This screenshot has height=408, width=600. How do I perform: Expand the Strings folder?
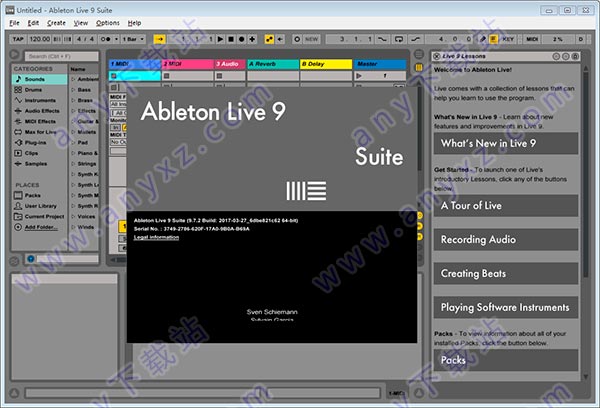click(73, 163)
